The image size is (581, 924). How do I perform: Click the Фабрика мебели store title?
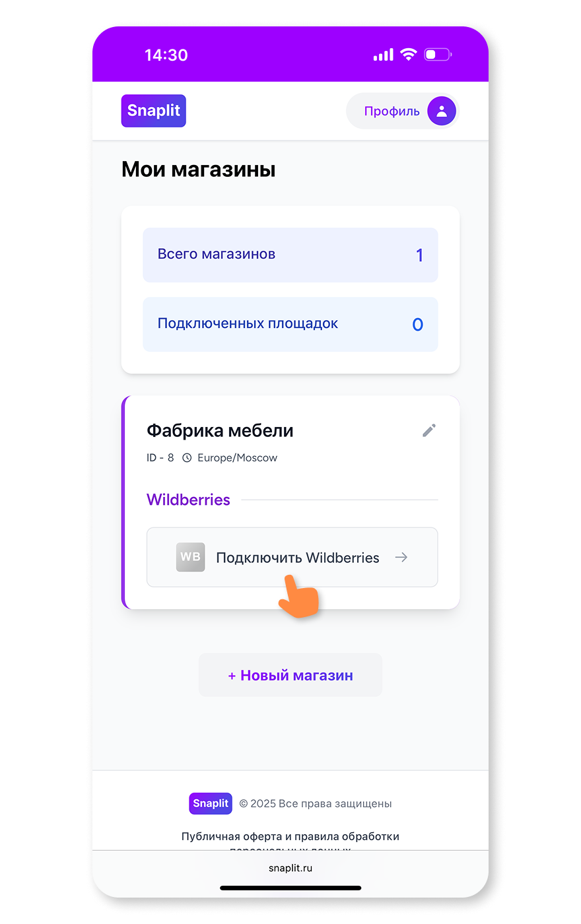pos(220,431)
